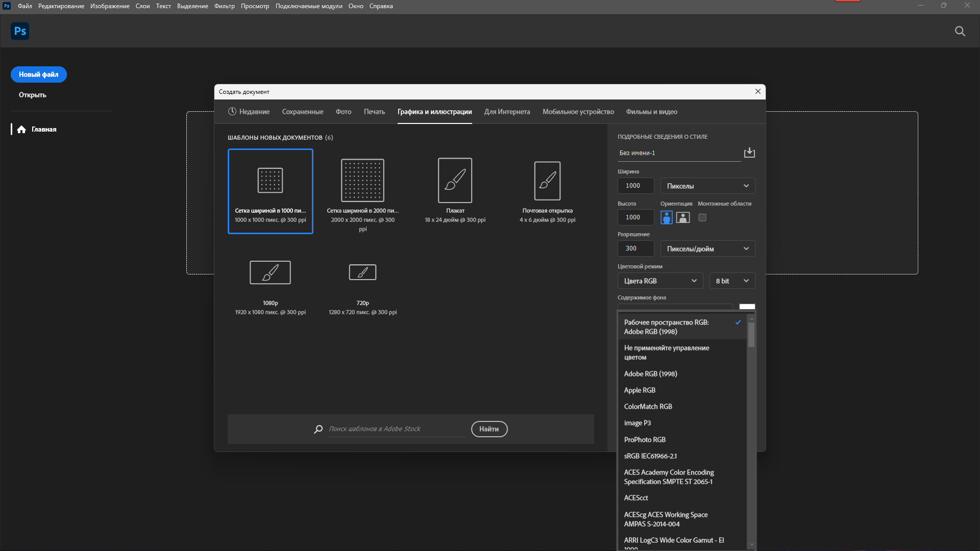
Task: Click the Ширина width input field
Action: [x=636, y=186]
